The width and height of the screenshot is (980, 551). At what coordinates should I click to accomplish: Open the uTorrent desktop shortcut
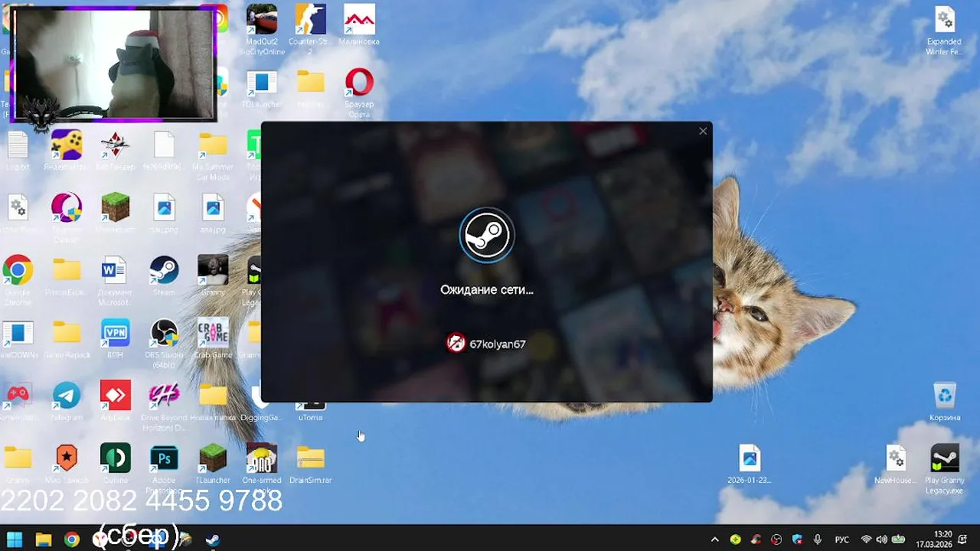(x=311, y=412)
